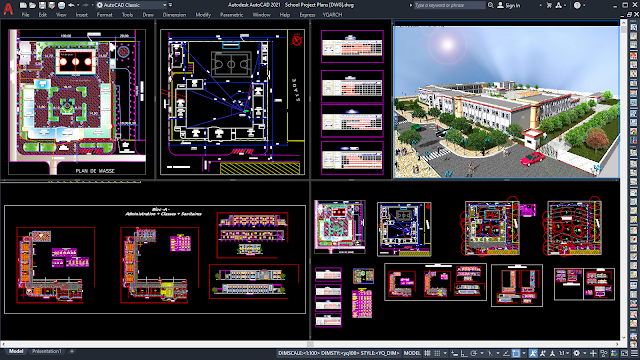Viewport: 640px width, 360px height.
Task: Click the Autodesk account triangle icon
Action: (x=558, y=5)
